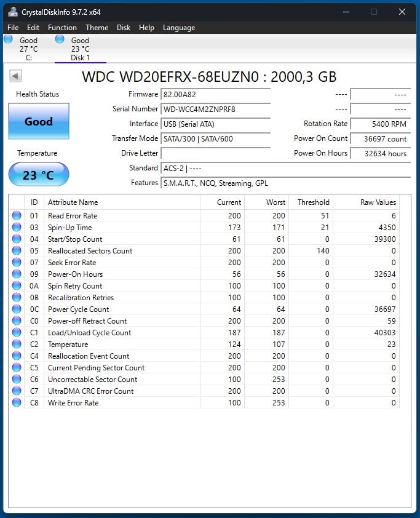The height and width of the screenshot is (518, 420).
Task: Open the File menu
Action: pos(13,28)
